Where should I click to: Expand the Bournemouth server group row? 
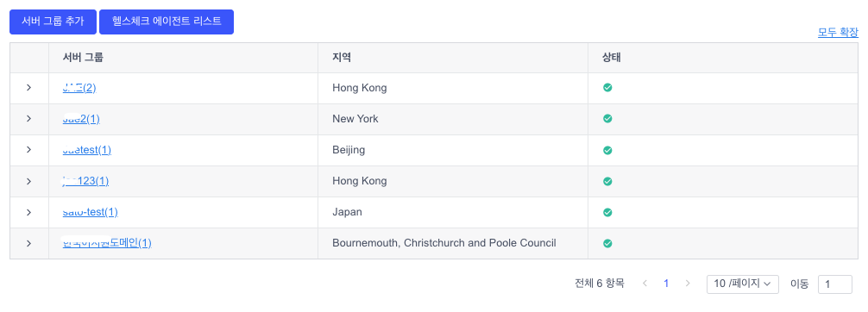28,243
